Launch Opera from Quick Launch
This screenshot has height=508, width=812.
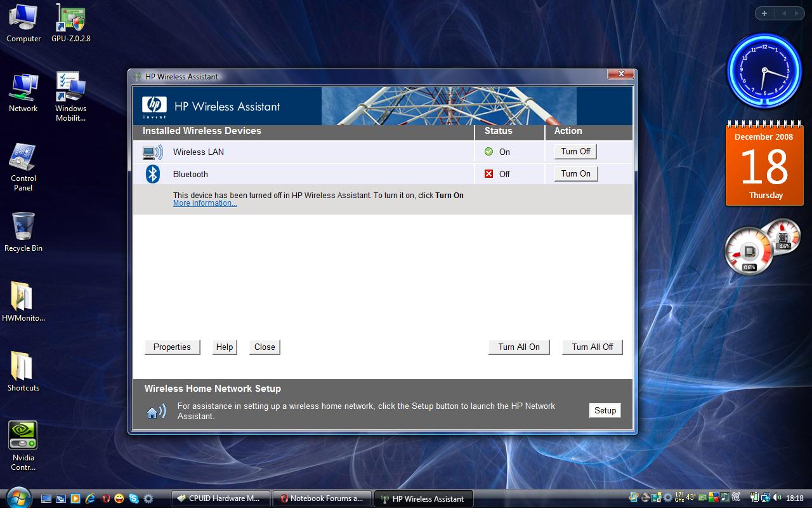(105, 498)
